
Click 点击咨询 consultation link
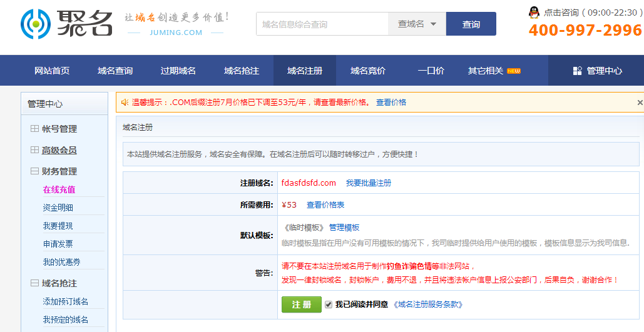pos(561,13)
